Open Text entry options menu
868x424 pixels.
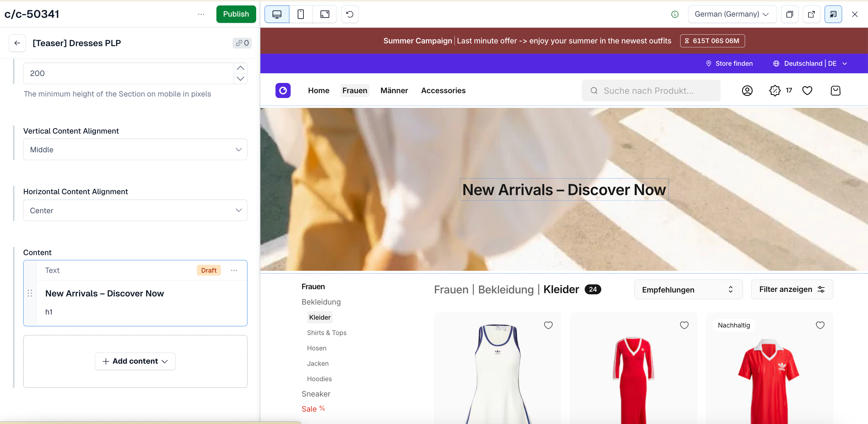click(x=234, y=270)
